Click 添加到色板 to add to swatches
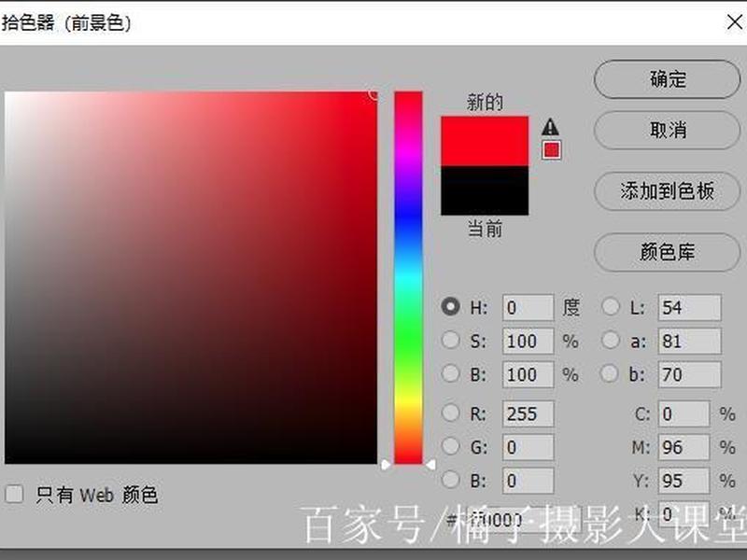 [x=667, y=191]
